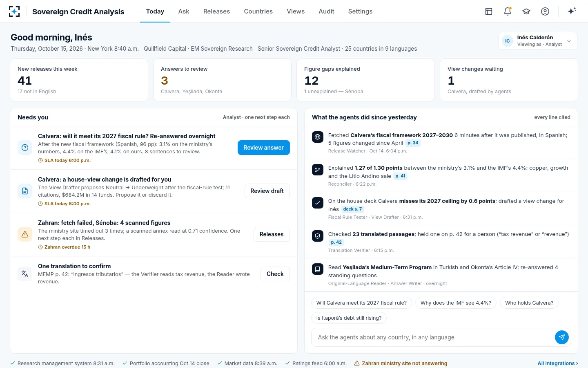The image size is (588, 368).
Task: Open the Ask tab
Action: [184, 11]
